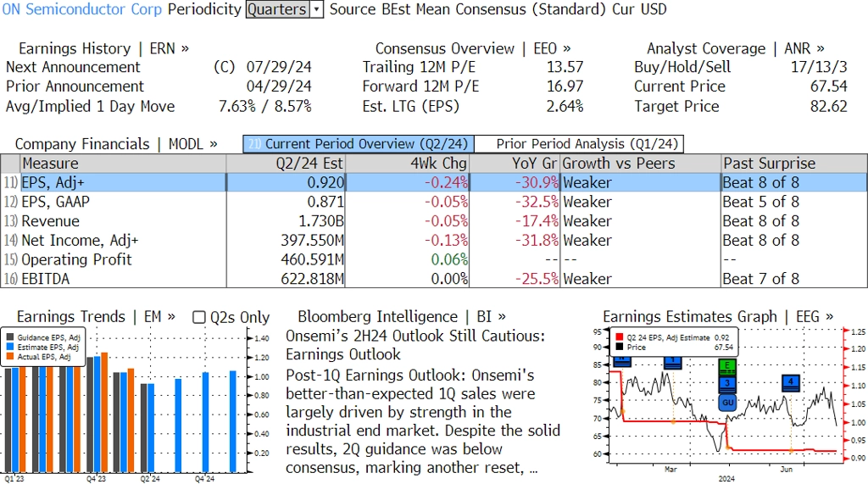868x484 pixels.
Task: Open Analyst Coverage ANR link
Action: [x=735, y=48]
